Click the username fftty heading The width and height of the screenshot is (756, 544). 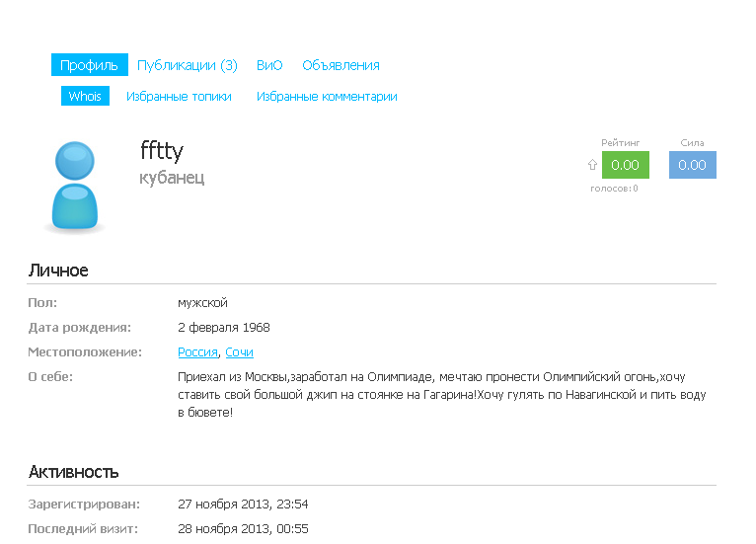[x=162, y=151]
